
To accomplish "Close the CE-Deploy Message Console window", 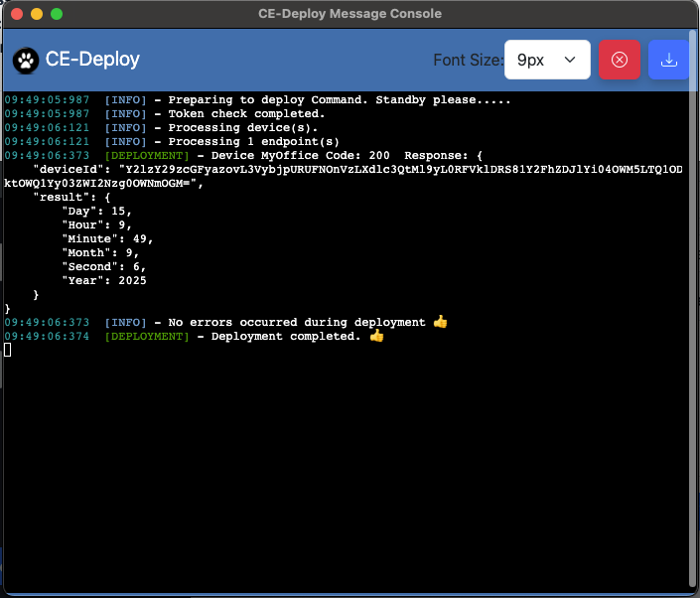I will pyautogui.click(x=17, y=14).
